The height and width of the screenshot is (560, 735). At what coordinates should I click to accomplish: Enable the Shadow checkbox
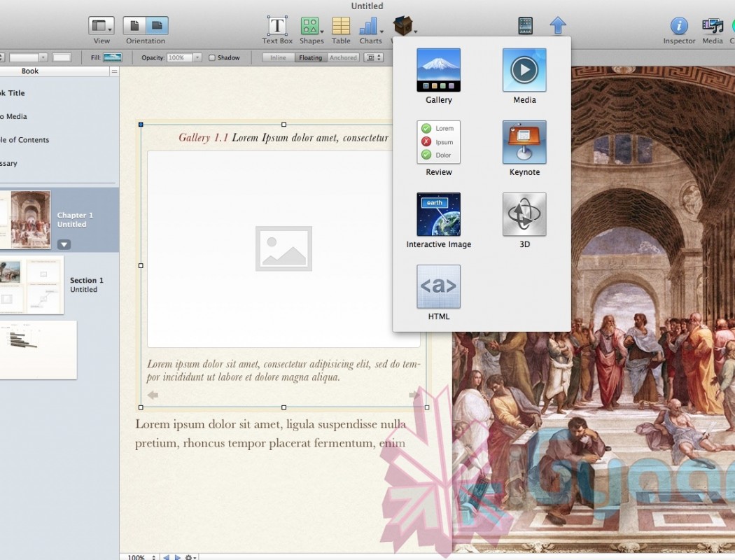[x=212, y=58]
